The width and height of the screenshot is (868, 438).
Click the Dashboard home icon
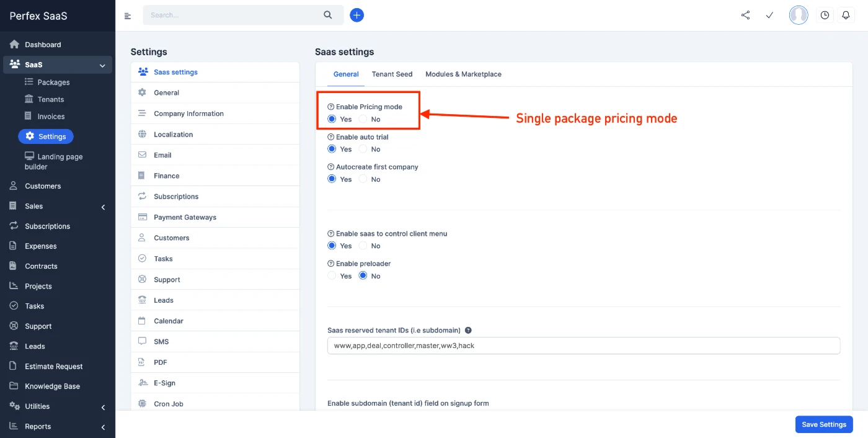coord(14,45)
